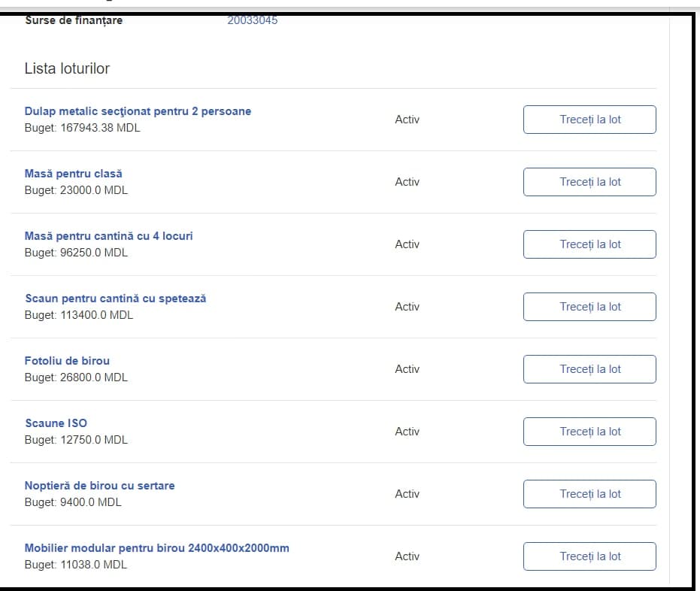Open the Dulap metalic secţionat lot title
Viewport: 700px width, 591px height.
138,111
